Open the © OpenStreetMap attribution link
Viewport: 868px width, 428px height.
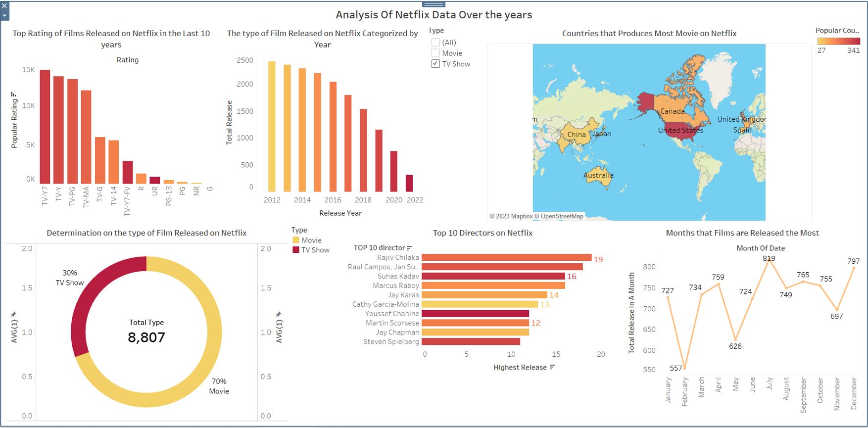pos(559,216)
